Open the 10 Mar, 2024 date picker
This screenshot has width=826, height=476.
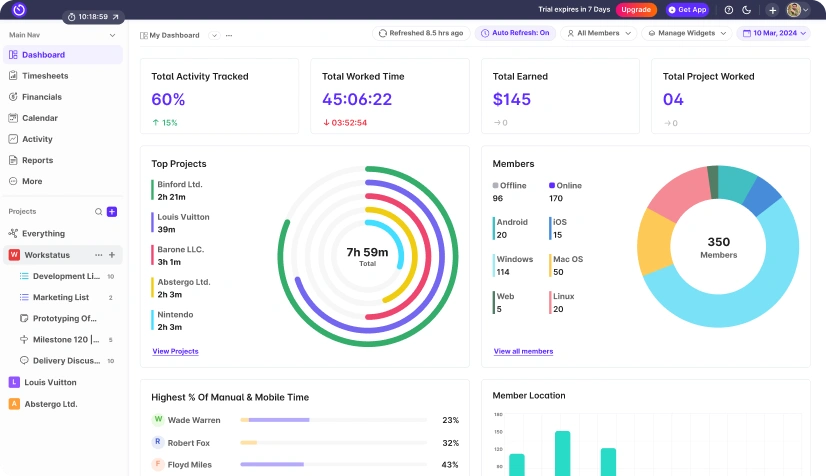[773, 33]
